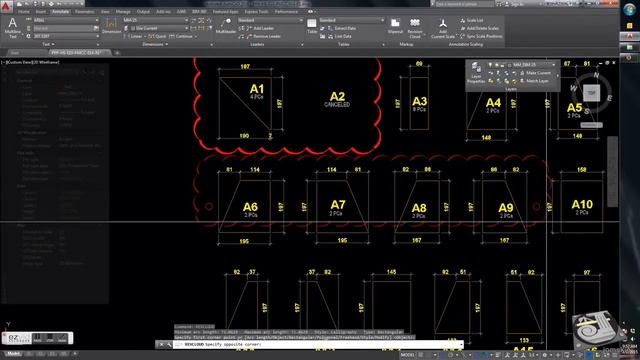
Task: Insert a Table from the ribbon
Action: (312, 26)
